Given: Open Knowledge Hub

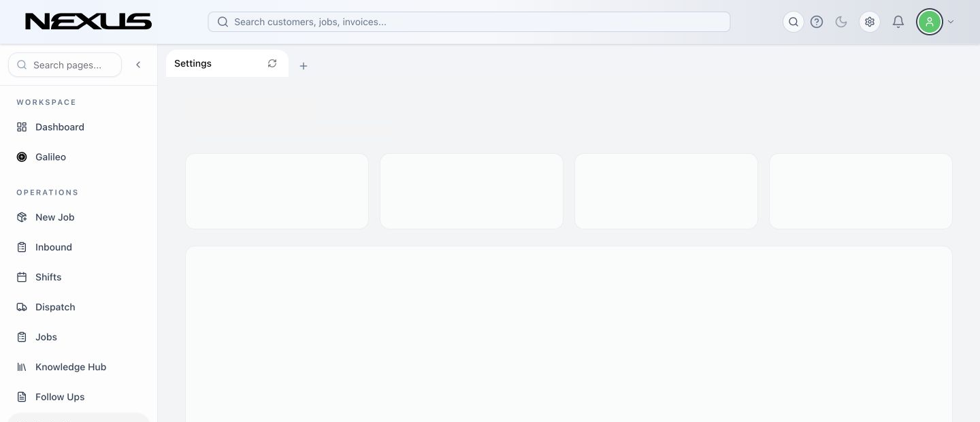Looking at the screenshot, I should (x=78, y=367).
